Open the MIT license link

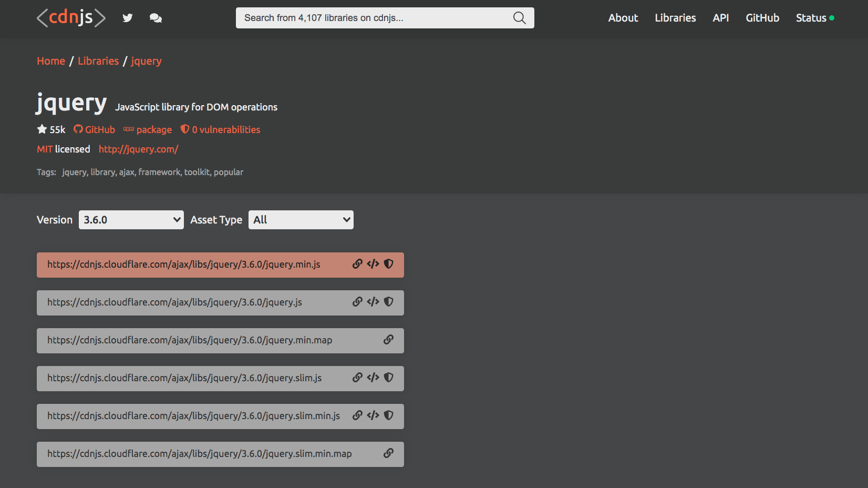coord(45,149)
